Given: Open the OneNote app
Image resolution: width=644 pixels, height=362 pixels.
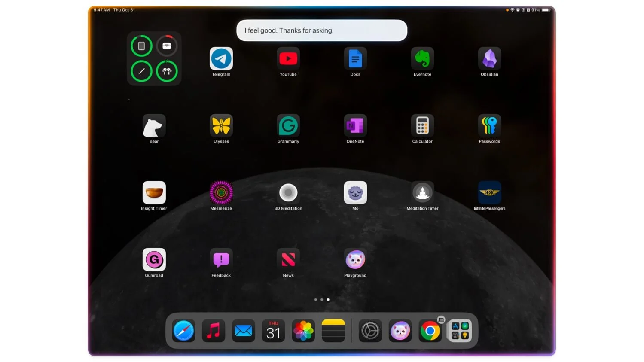Looking at the screenshot, I should (x=355, y=126).
